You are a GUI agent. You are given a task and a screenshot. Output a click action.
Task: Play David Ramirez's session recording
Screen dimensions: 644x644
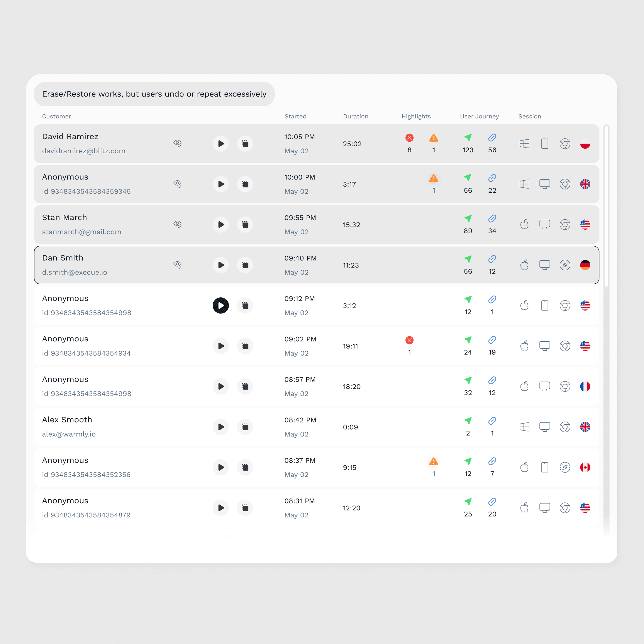pyautogui.click(x=221, y=144)
